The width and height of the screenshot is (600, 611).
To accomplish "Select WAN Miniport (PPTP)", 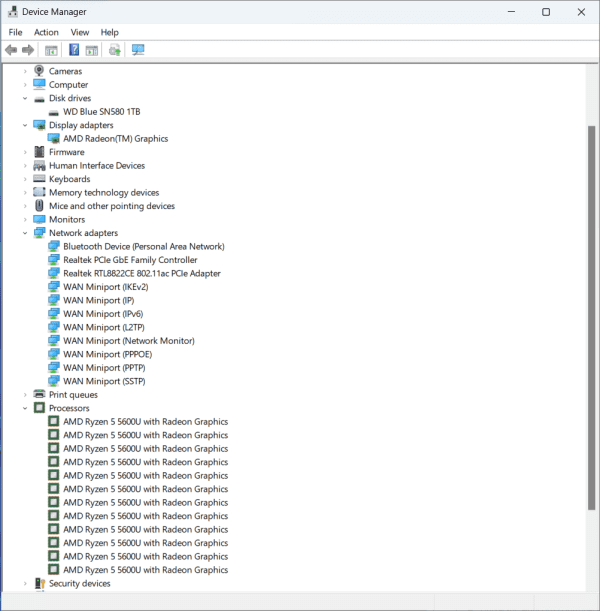I will pyautogui.click(x=104, y=368).
